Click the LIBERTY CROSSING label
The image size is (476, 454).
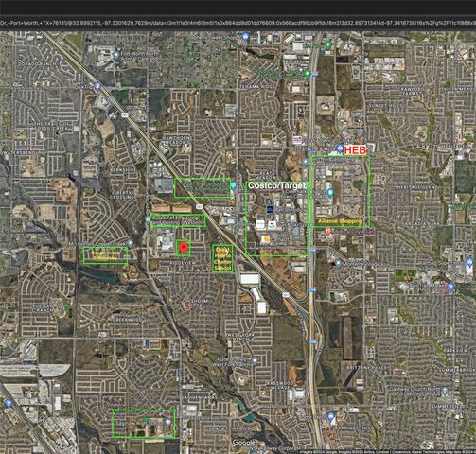(x=122, y=195)
